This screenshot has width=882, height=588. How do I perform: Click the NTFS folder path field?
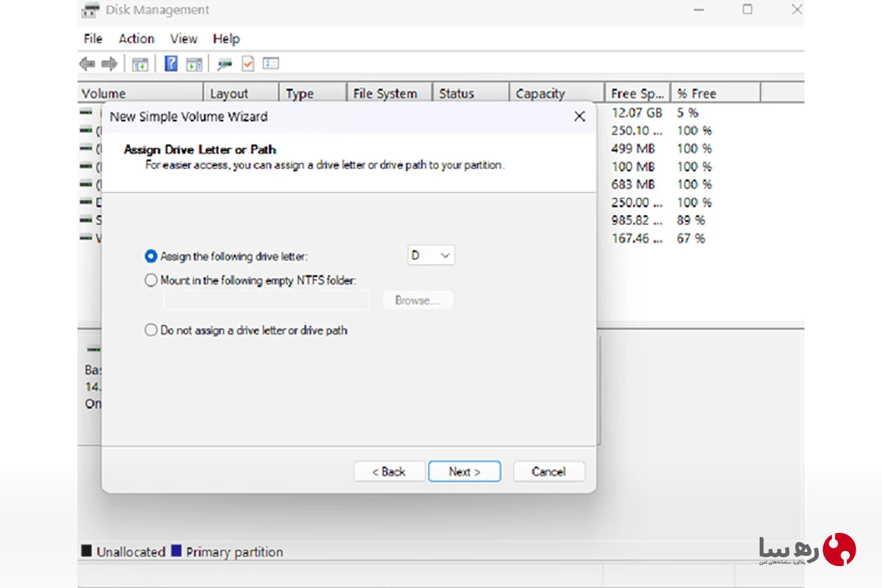pos(267,300)
